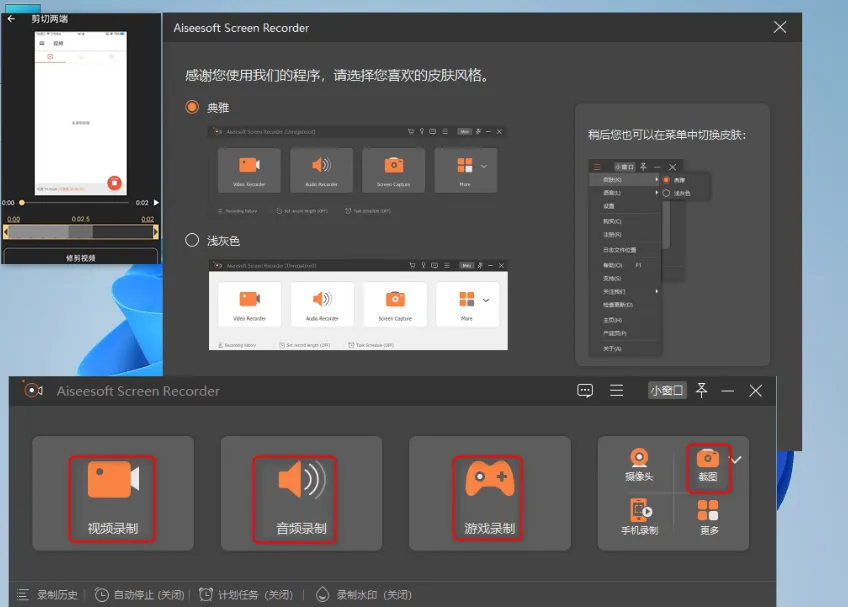Click the 典雅 dark skin preview image
848x607 pixels.
357,171
